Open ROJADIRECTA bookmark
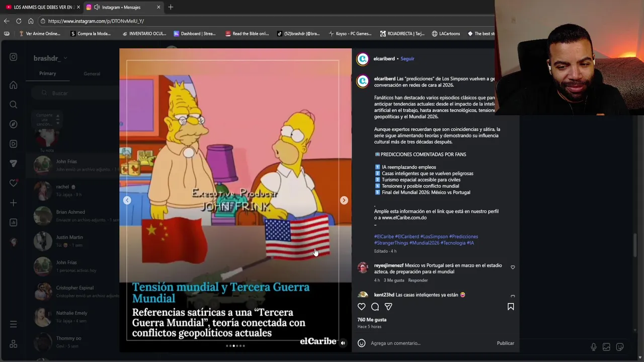The image size is (644, 362). click(403, 34)
